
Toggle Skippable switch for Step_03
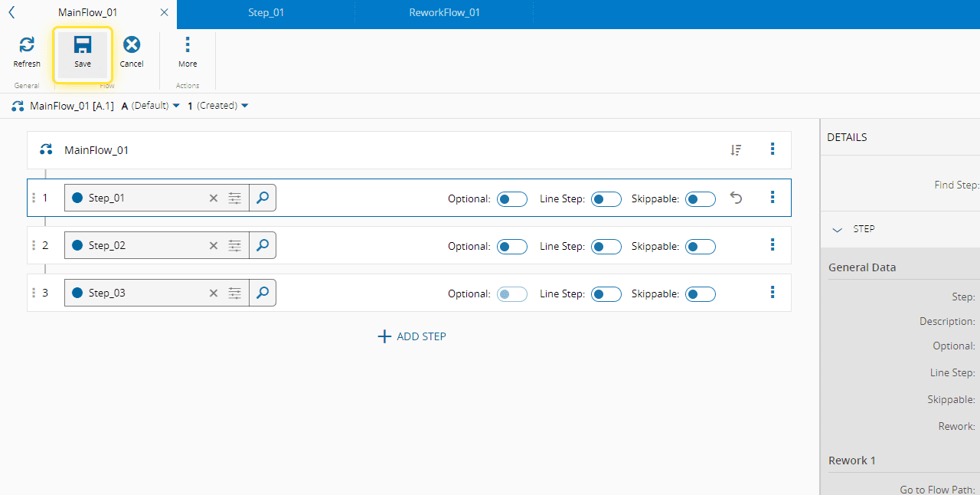tap(700, 294)
